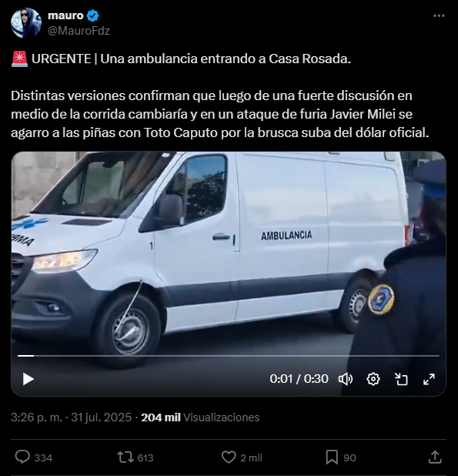Click the blue verified badge
Image resolution: width=458 pixels, height=476 pixels.
click(93, 15)
